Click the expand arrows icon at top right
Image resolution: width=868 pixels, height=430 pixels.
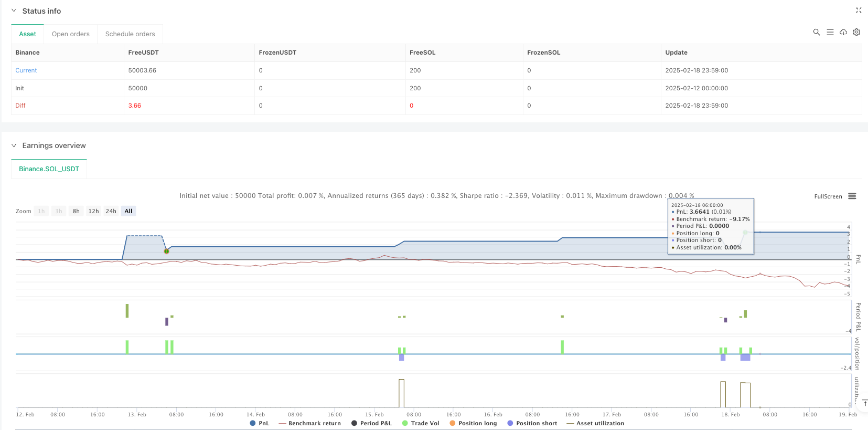[859, 11]
